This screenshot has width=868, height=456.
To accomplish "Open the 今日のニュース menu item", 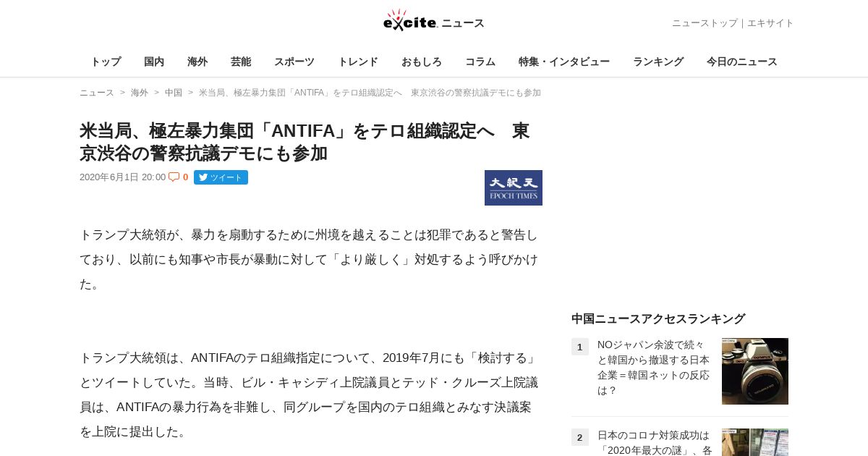I will click(742, 62).
